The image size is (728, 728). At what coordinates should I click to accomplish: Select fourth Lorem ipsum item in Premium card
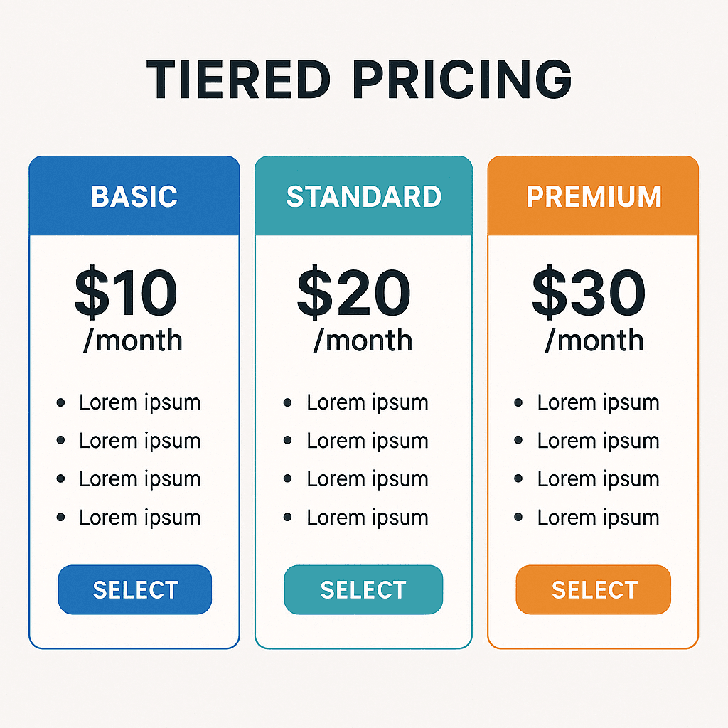[x=598, y=518]
